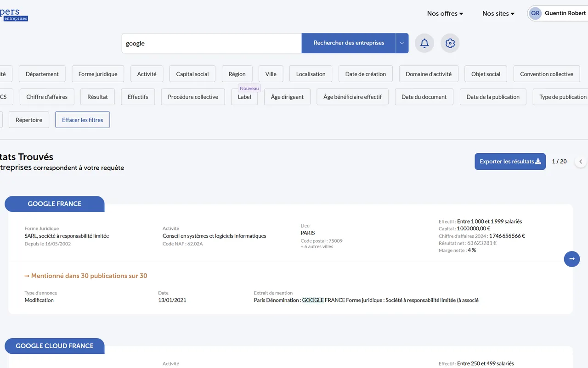
Task: Open the settings gear icon
Action: tap(450, 43)
